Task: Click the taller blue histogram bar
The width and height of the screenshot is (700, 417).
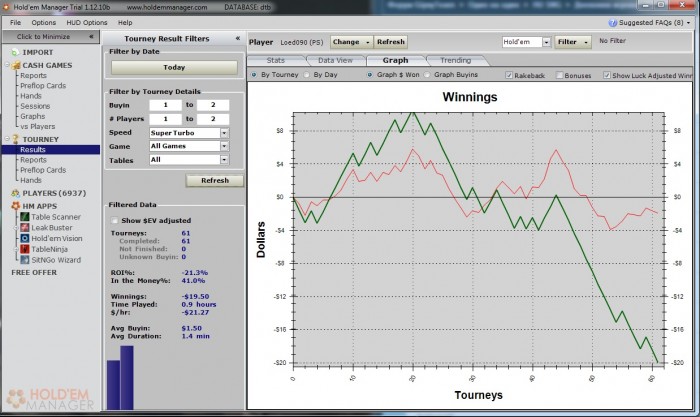Action: click(x=127, y=378)
